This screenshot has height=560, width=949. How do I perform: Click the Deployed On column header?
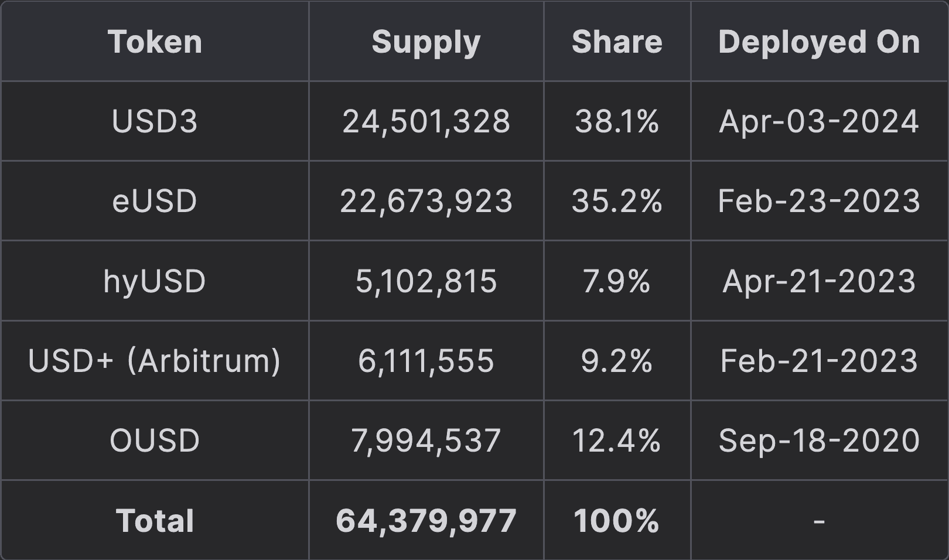[x=819, y=42]
